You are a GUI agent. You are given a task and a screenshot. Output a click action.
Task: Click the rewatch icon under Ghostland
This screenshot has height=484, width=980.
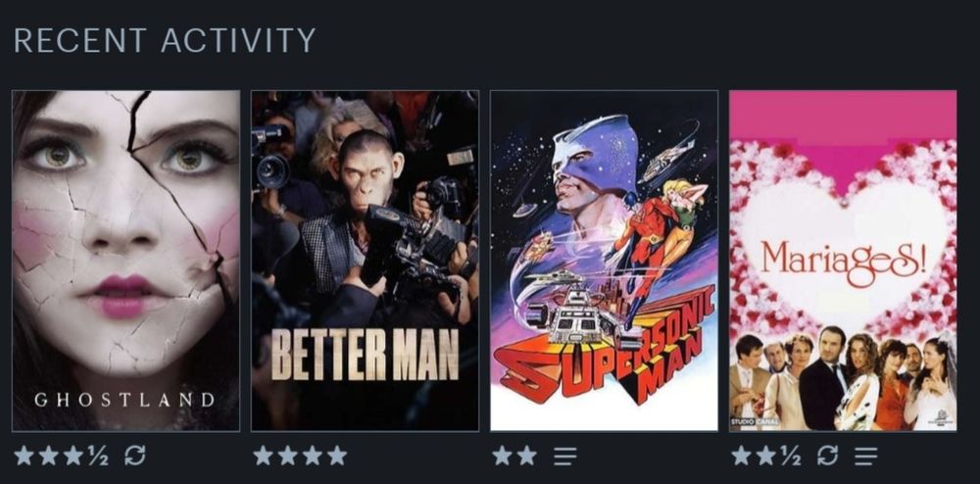click(135, 456)
